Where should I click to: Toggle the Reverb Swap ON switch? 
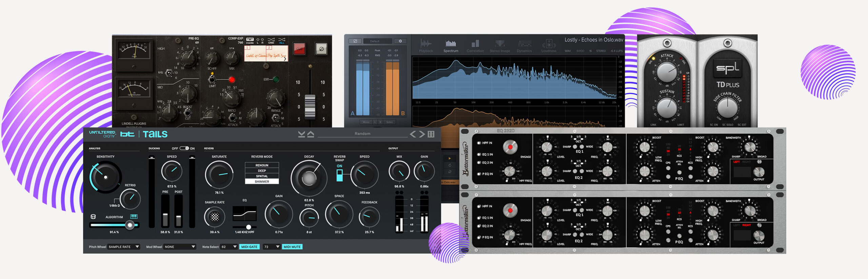339,175
